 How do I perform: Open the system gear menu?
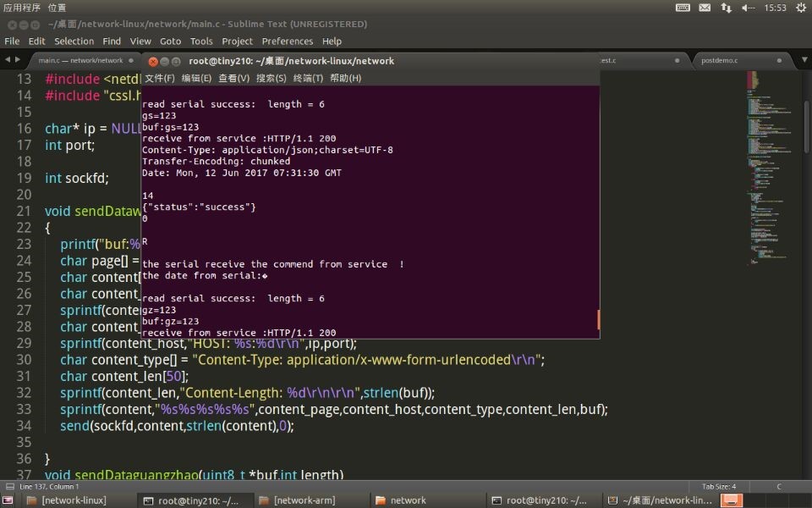pos(801,8)
